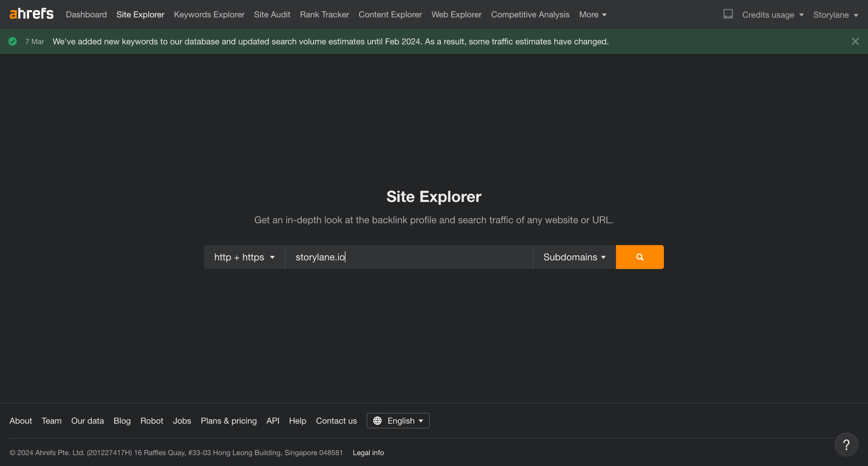Screen dimensions: 868x466
Task: Click the globe language icon
Action: coord(377,421)
